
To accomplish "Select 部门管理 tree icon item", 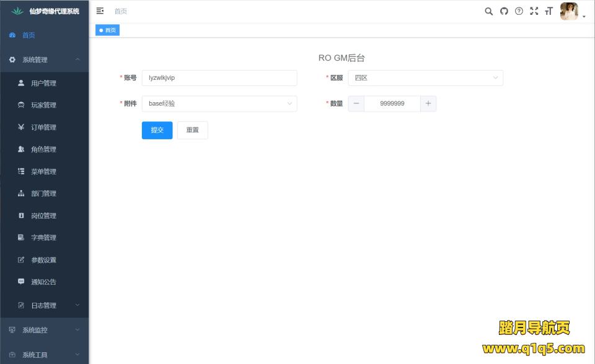I will click(43, 194).
